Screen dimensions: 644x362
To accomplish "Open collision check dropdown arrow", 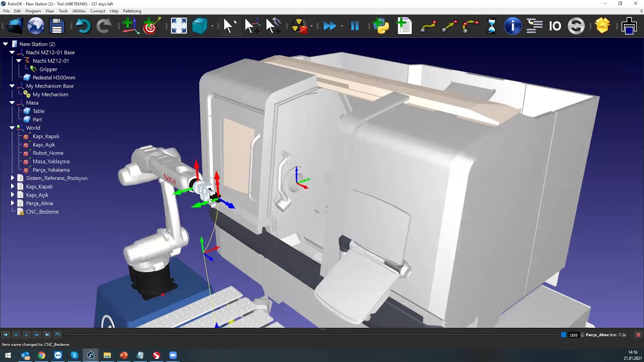I will click(x=311, y=26).
